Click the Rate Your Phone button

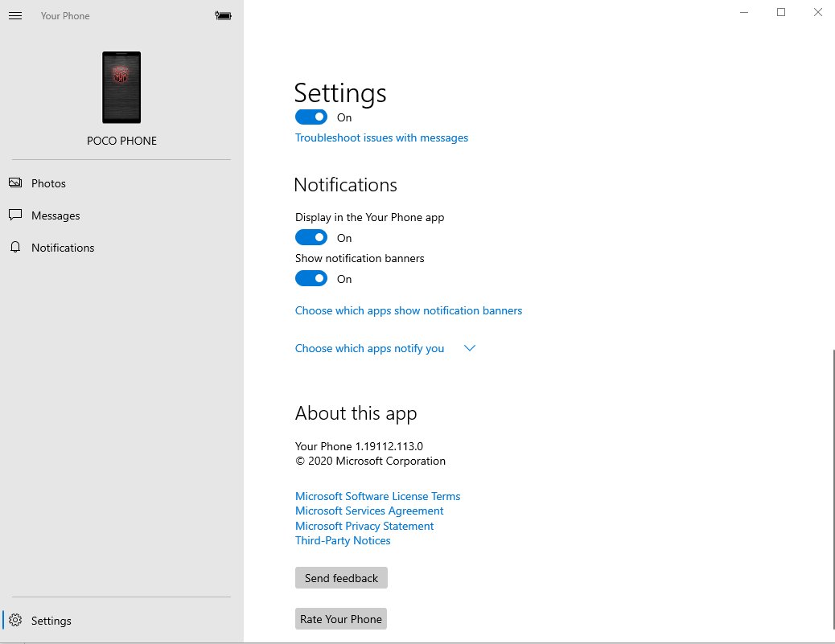pos(341,619)
